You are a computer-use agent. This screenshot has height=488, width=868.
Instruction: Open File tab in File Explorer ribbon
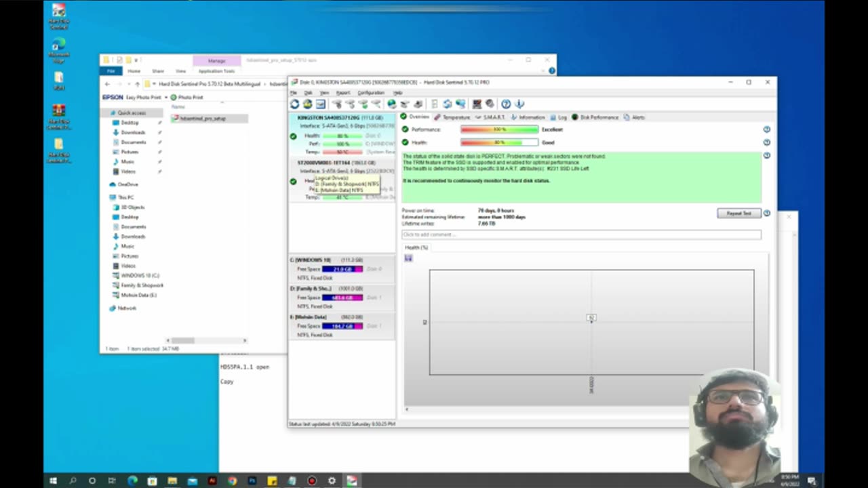111,70
